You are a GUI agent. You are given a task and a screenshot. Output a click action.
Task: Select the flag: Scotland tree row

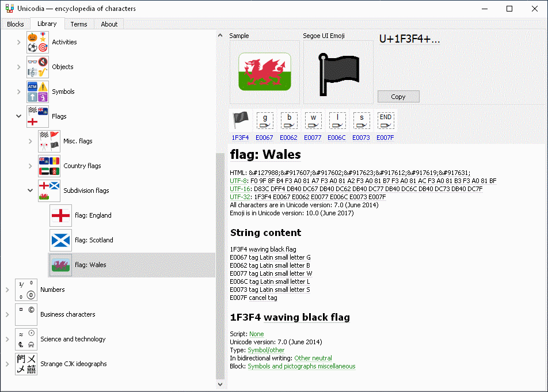pyautogui.click(x=132, y=241)
